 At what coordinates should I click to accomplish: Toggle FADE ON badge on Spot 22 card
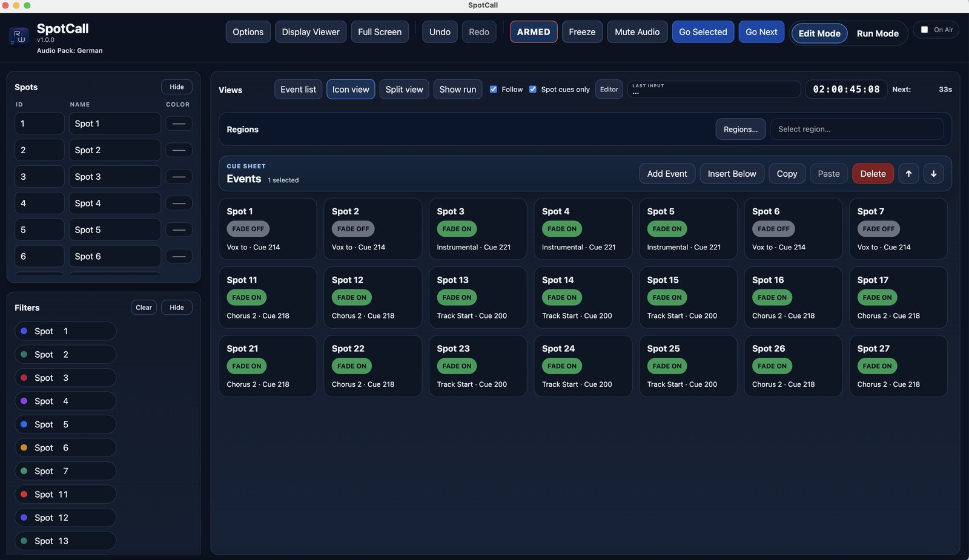[x=352, y=366]
